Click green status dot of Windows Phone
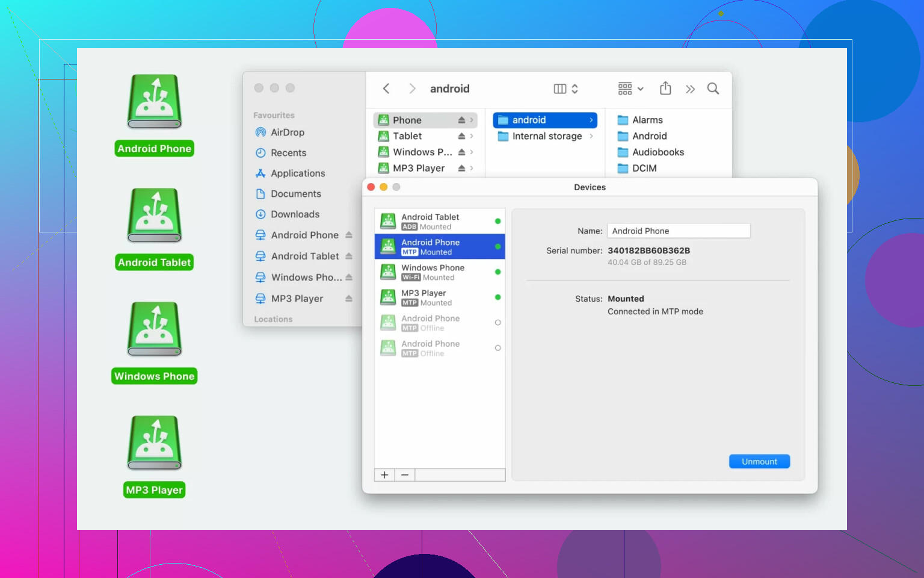The height and width of the screenshot is (578, 924). [497, 272]
